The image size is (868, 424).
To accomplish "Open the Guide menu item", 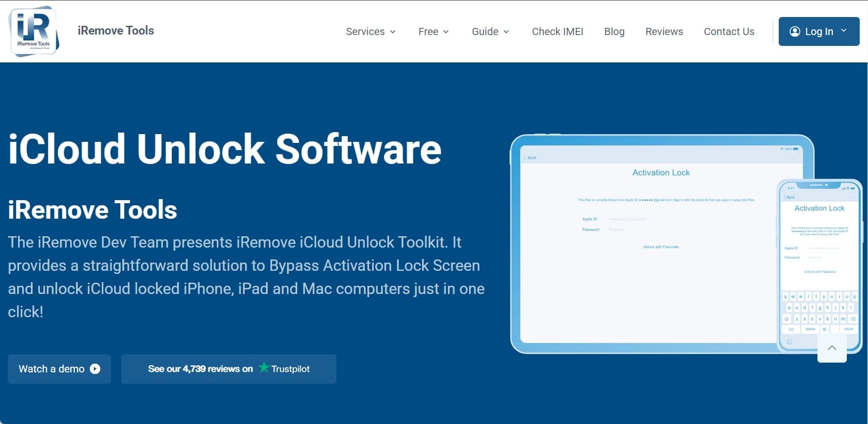I will [490, 31].
